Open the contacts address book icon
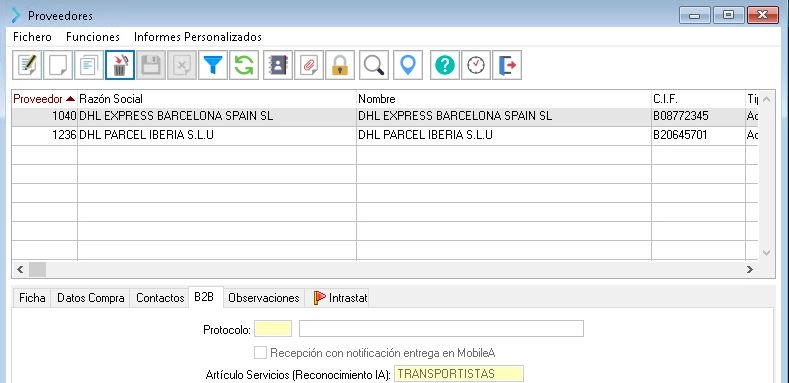The height and width of the screenshot is (383, 789). tap(278, 65)
